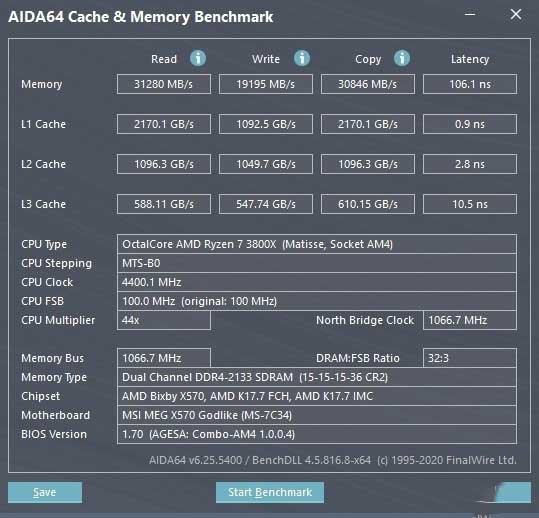Select the Memory latency 106.1 ns
The image size is (539, 518).
tap(470, 84)
